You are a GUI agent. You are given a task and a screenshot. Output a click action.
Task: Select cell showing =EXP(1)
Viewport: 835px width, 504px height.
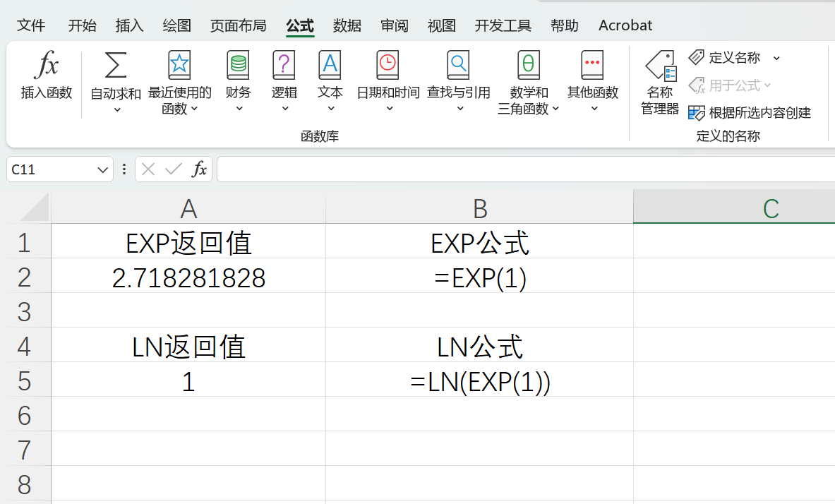pyautogui.click(x=479, y=276)
